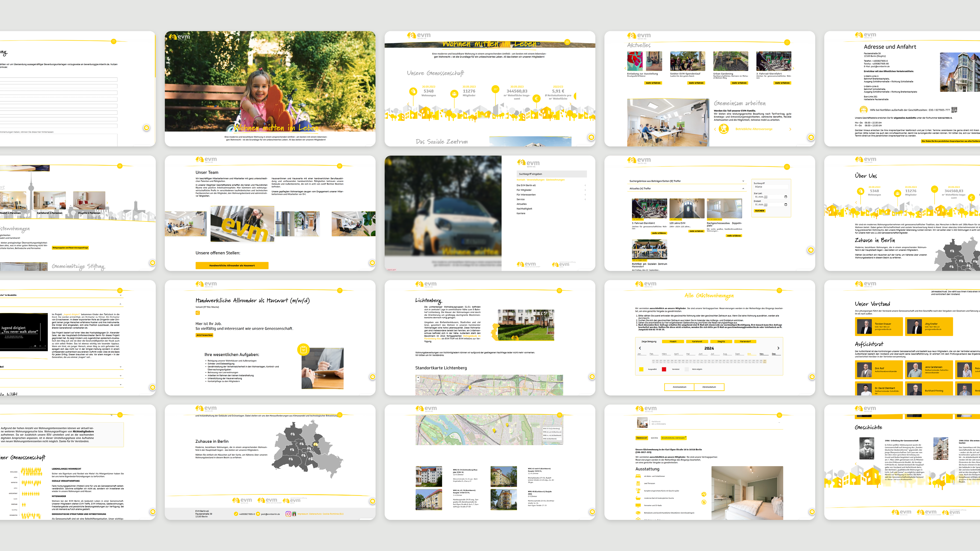
Task: Click Anreisedatum button
Action: 679,387
